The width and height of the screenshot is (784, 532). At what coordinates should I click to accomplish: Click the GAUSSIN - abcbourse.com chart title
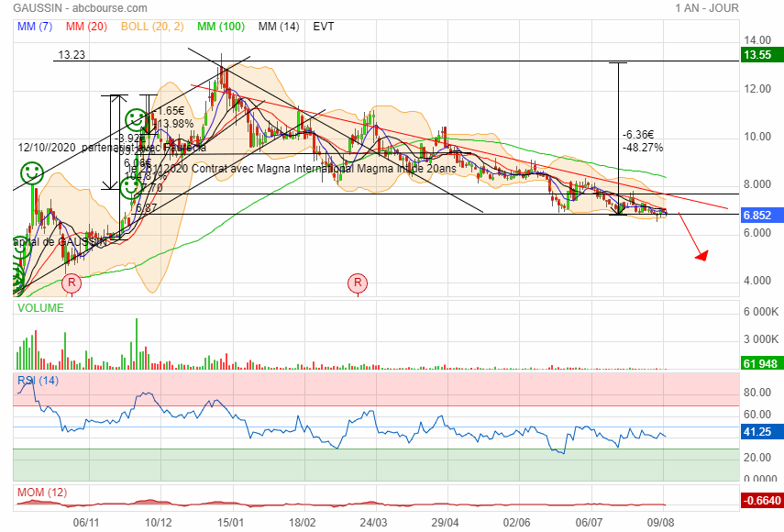[80, 8]
